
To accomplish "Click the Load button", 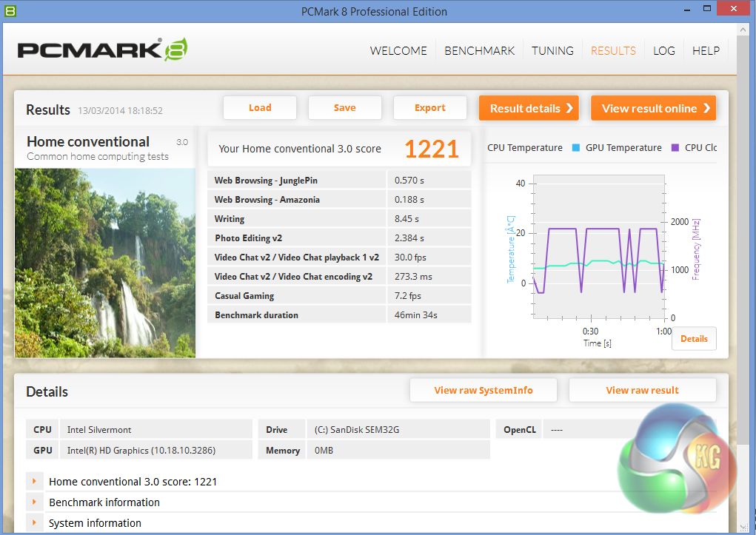I will click(260, 107).
